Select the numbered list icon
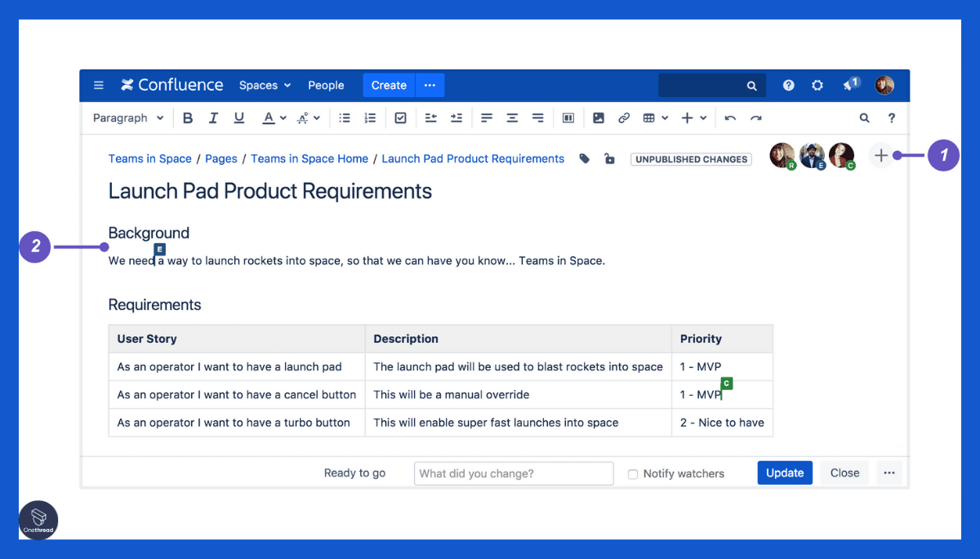The height and width of the screenshot is (559, 980). [x=370, y=118]
